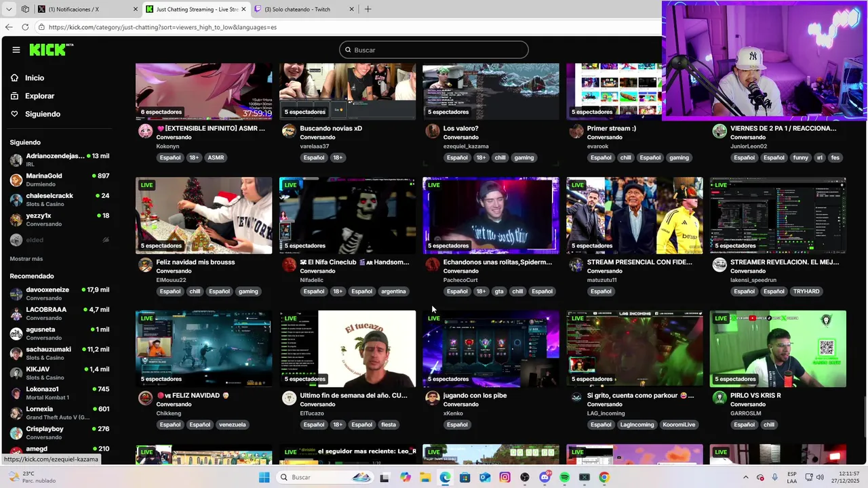The width and height of the screenshot is (868, 488).
Task: Open followed channel Adrianozendejas
Action: (60, 159)
